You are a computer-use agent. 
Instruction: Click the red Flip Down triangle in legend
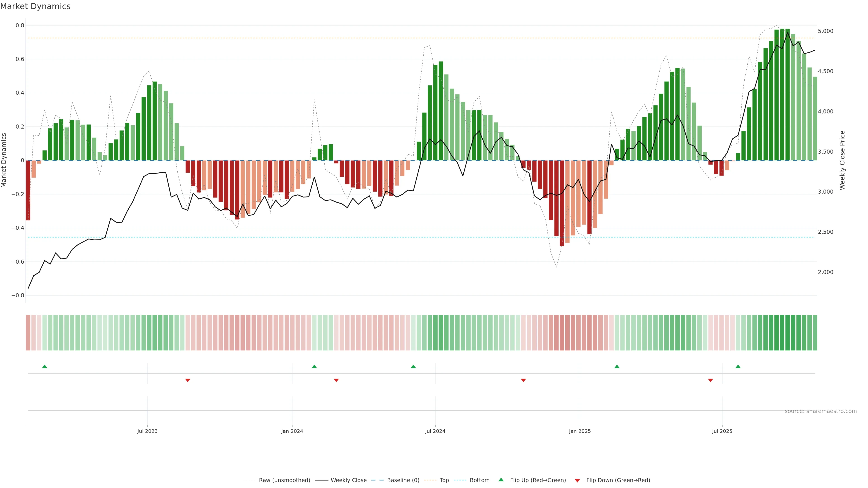point(577,480)
